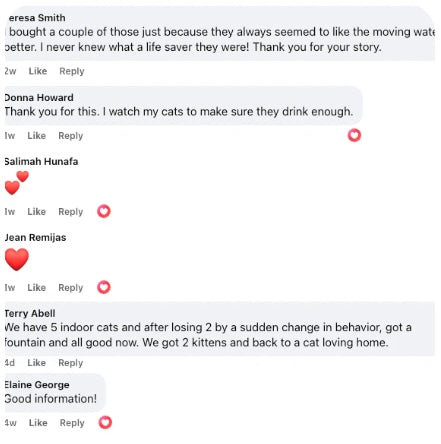
Task: Like Salimah Hunafa's hearts comment
Action: (37, 212)
